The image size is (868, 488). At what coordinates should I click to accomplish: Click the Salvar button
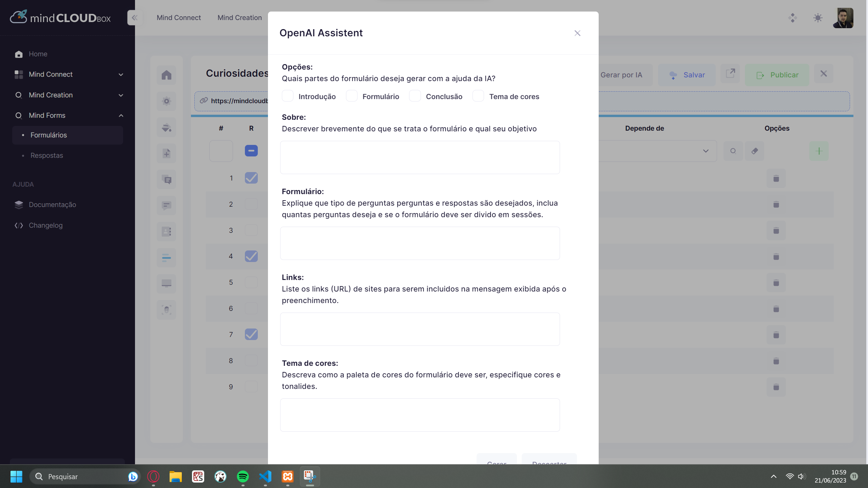pyautogui.click(x=687, y=75)
